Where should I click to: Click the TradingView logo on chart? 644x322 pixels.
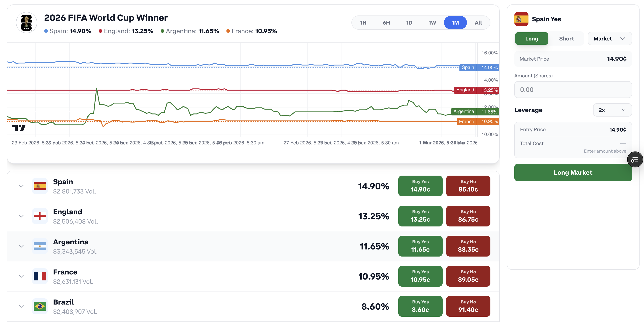pyautogui.click(x=19, y=128)
